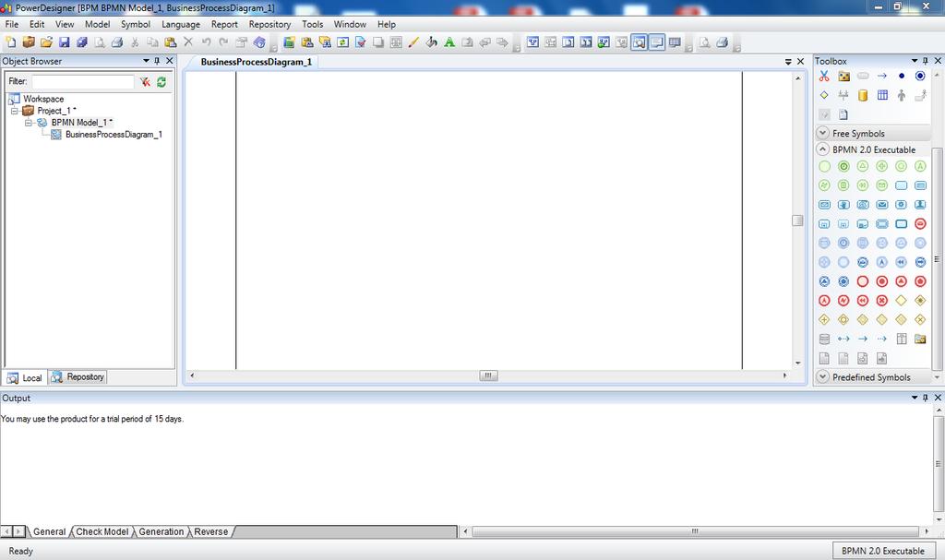Image resolution: width=945 pixels, height=560 pixels.
Task: Switch to the Repository browser tab
Action: click(78, 377)
